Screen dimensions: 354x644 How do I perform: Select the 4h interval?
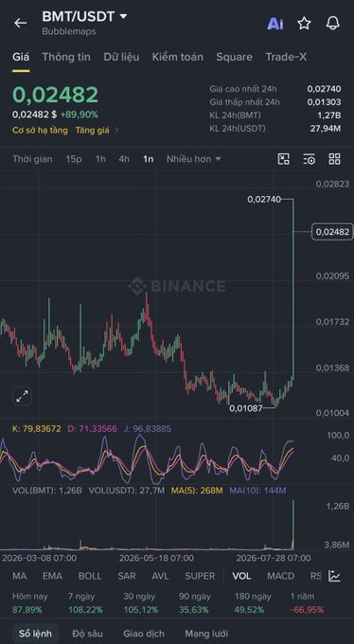tap(124, 159)
